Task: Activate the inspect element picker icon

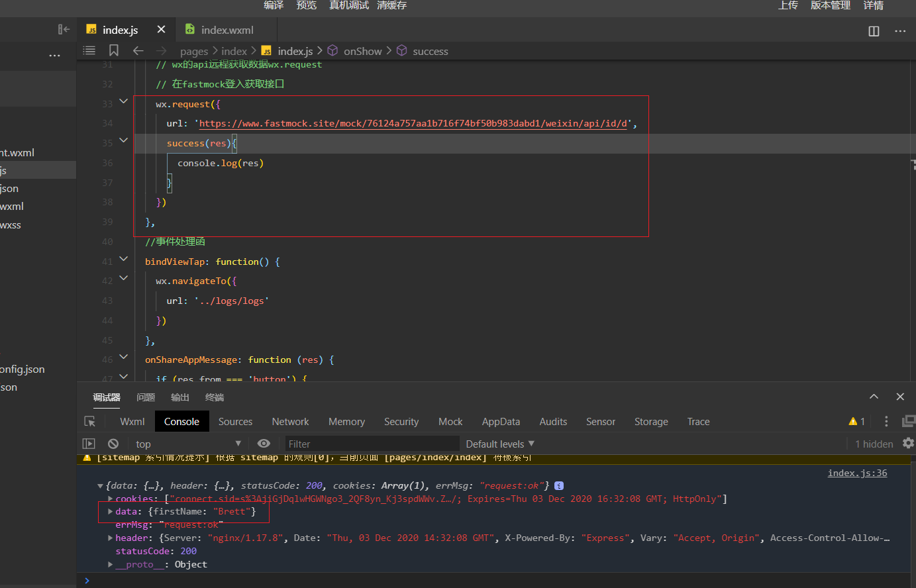Action: (x=90, y=422)
